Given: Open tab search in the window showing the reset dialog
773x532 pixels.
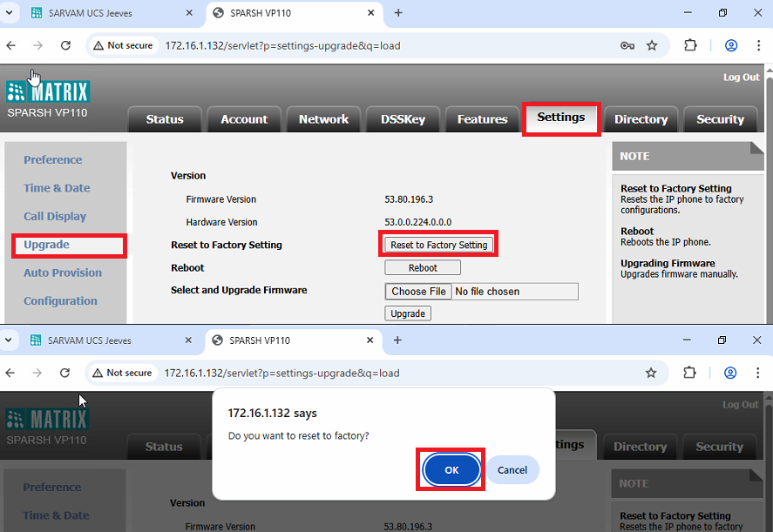Looking at the screenshot, I should click(8, 340).
